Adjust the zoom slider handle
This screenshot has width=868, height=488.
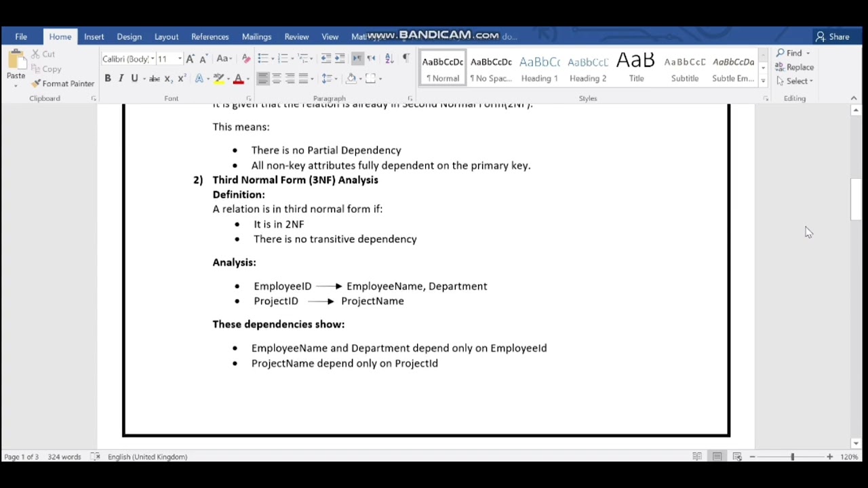tap(792, 457)
